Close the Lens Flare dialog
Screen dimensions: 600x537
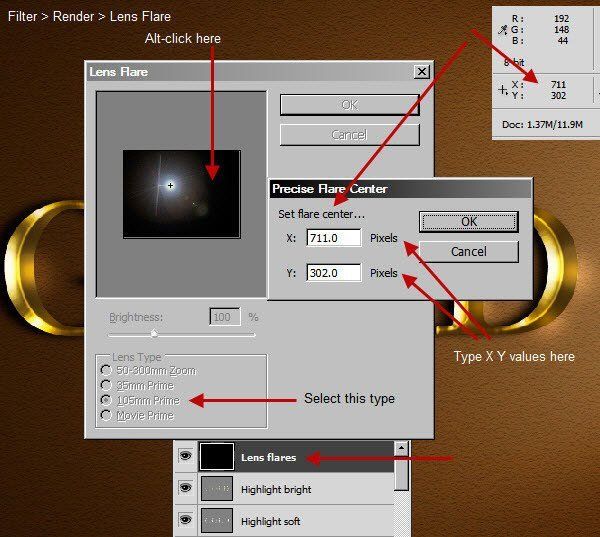tap(422, 72)
